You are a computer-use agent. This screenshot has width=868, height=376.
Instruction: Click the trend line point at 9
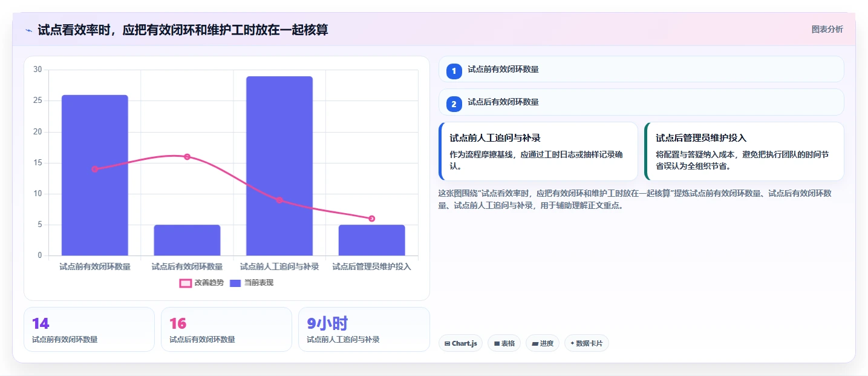click(279, 200)
